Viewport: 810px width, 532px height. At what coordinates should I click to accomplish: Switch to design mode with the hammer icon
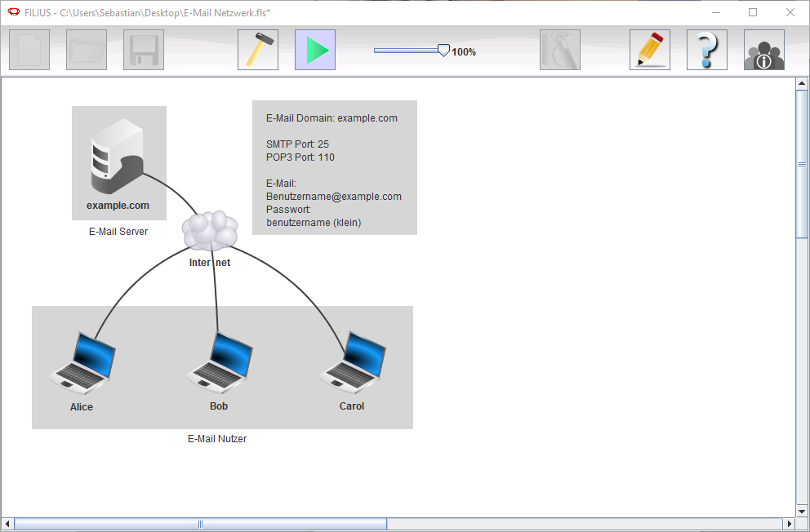pyautogui.click(x=258, y=50)
